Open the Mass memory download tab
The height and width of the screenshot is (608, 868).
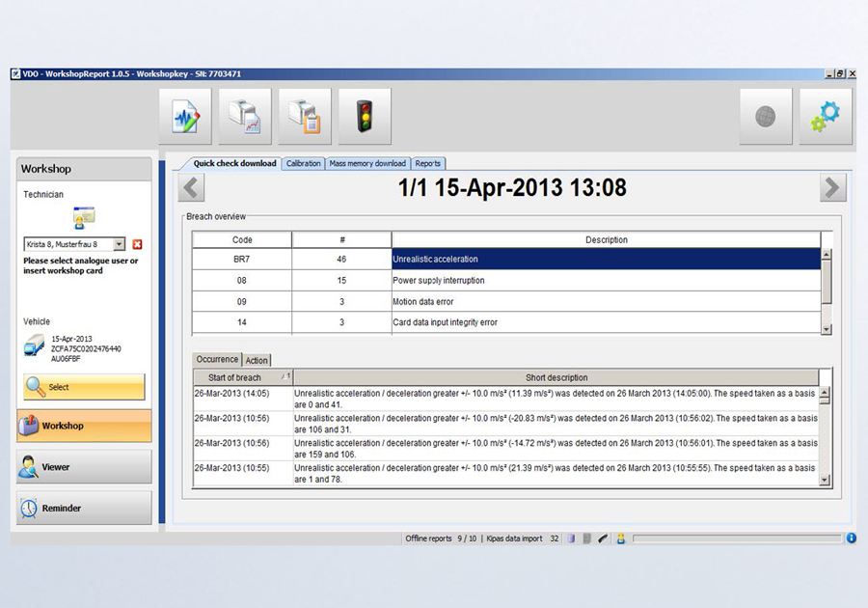click(x=367, y=163)
